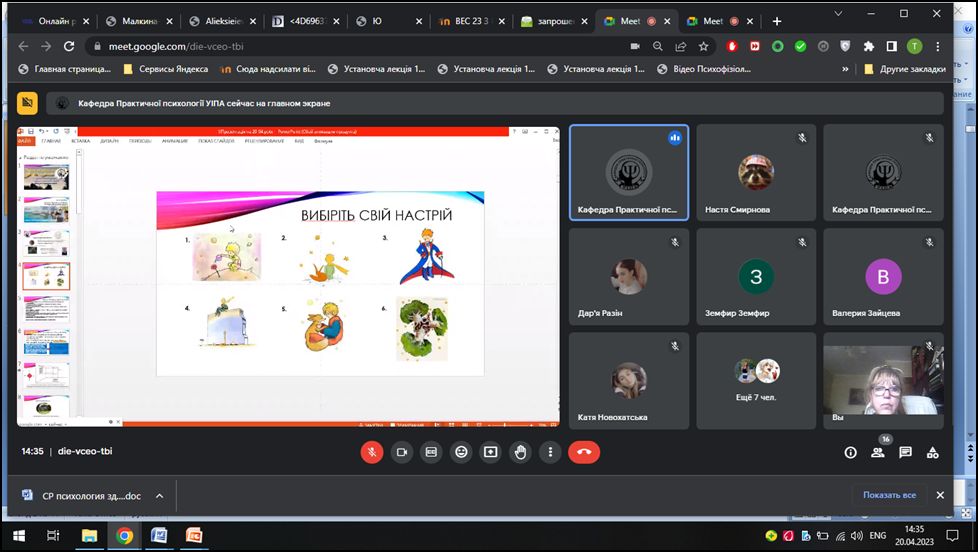Open the Другие закладки folder

905,69
